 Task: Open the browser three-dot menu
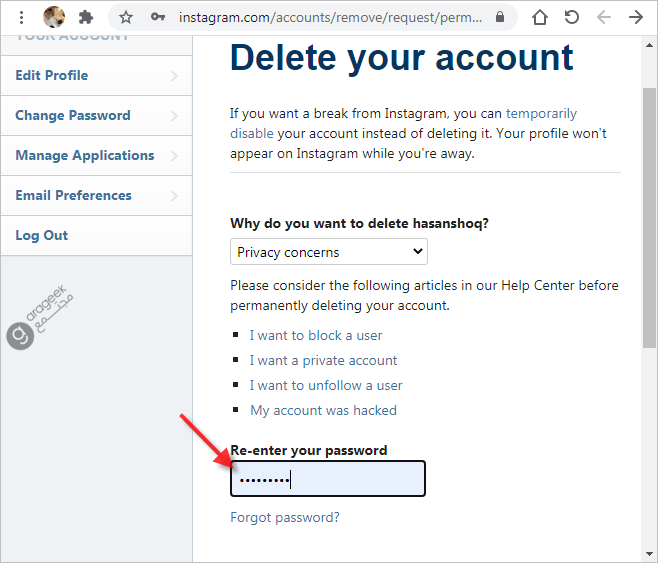(21, 17)
